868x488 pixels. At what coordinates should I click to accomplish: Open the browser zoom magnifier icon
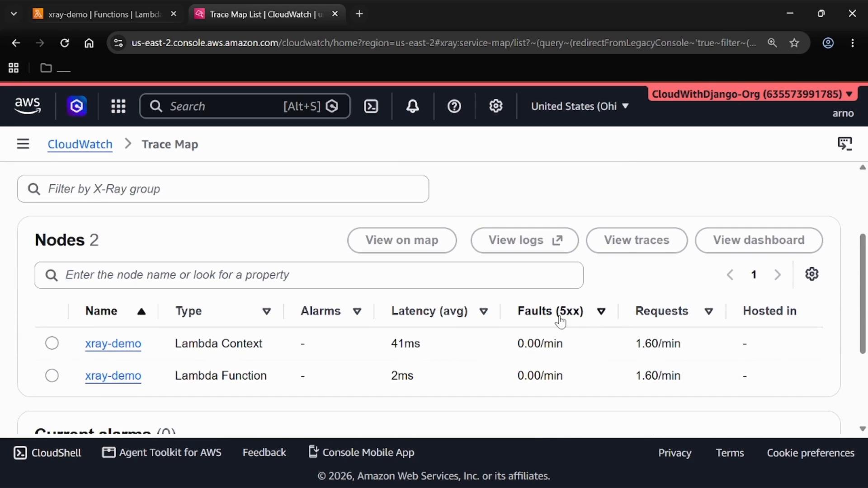point(772,43)
